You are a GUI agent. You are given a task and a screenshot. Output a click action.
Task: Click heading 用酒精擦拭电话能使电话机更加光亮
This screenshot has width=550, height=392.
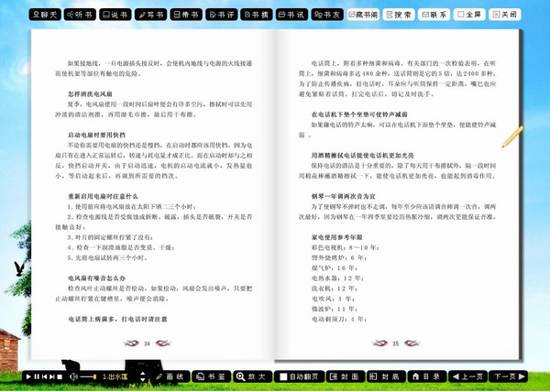coord(363,156)
